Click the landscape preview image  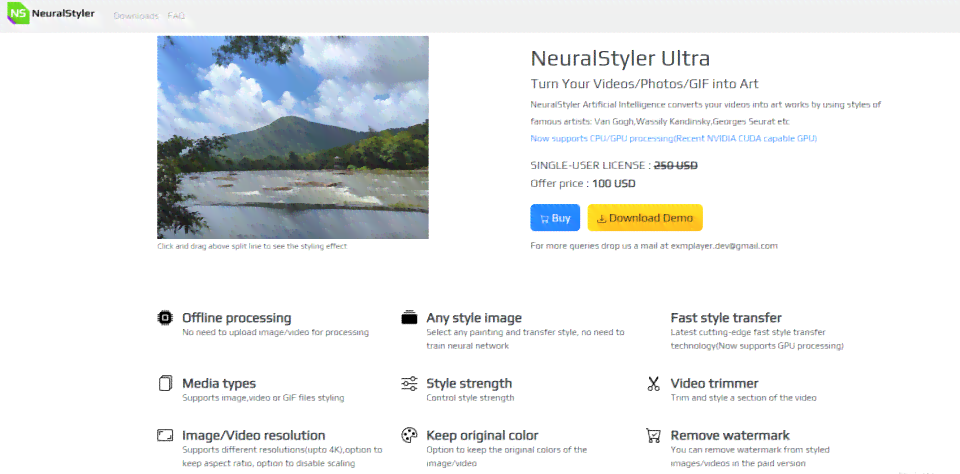[293, 137]
